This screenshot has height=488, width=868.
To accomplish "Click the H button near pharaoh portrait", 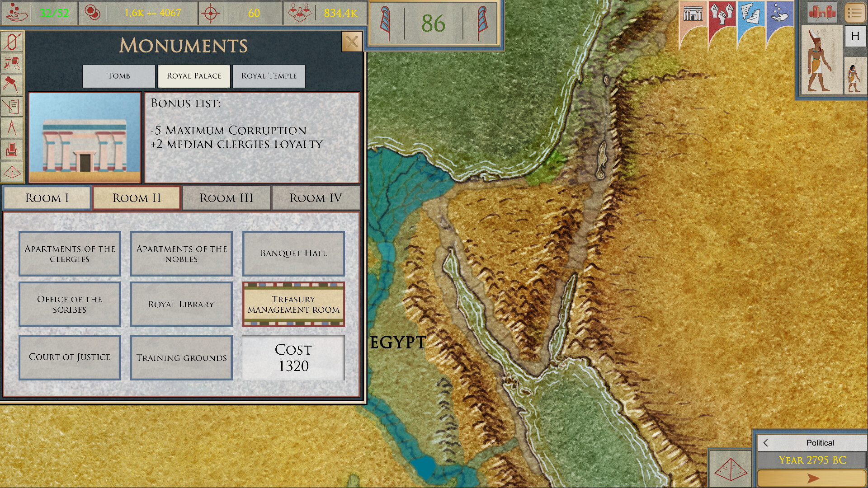I will (x=855, y=37).
